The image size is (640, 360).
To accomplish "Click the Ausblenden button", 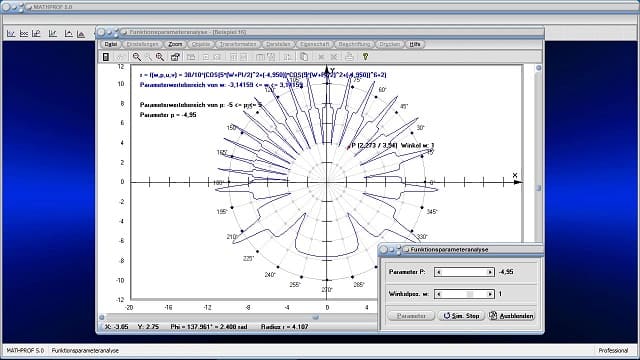I will [512, 316].
